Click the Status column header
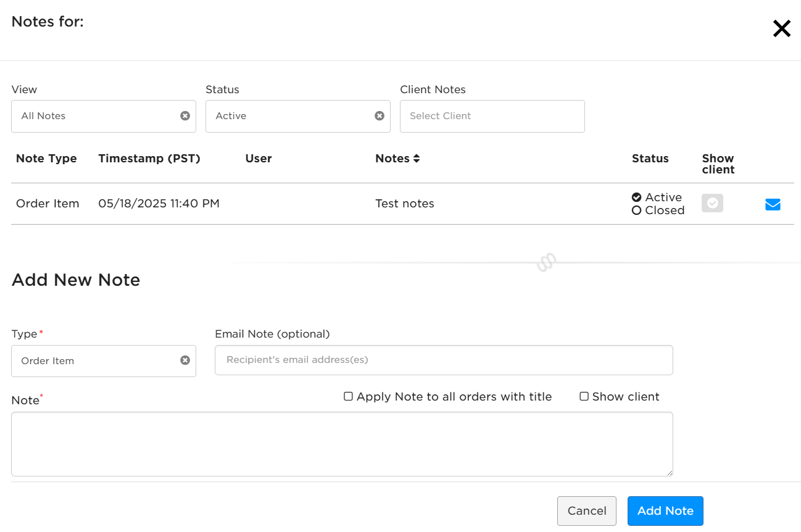The width and height of the screenshot is (801, 532). 650,159
